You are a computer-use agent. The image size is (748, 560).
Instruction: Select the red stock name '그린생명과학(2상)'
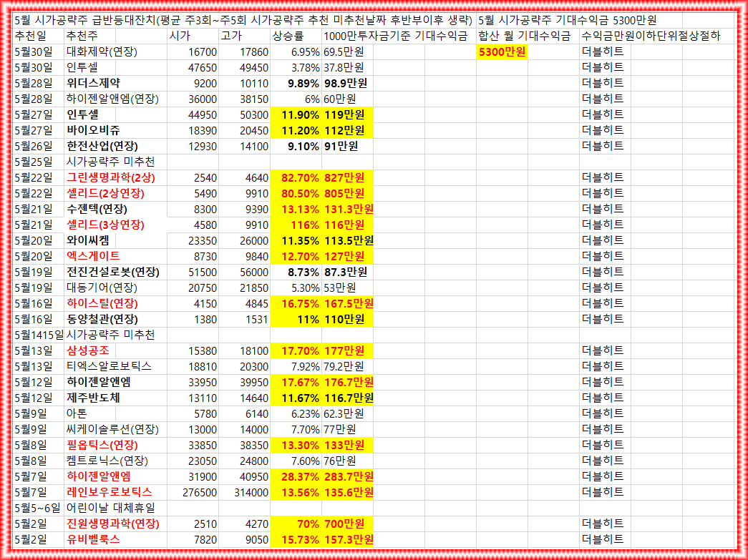[111, 177]
